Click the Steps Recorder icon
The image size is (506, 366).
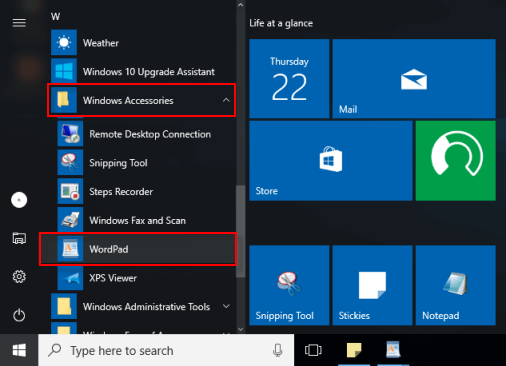coord(70,191)
